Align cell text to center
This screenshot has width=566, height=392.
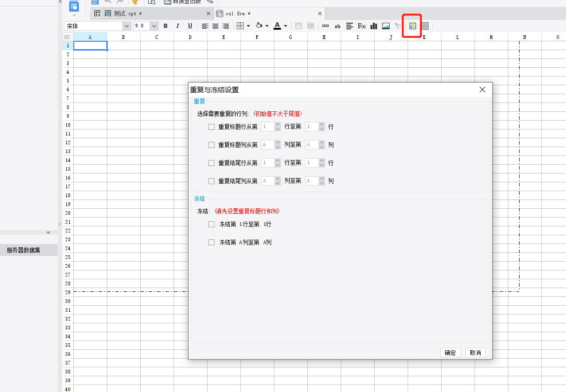click(x=215, y=26)
